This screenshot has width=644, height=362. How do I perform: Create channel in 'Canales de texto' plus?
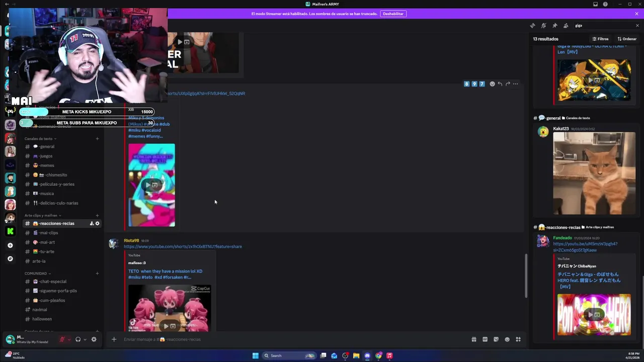coord(97,139)
